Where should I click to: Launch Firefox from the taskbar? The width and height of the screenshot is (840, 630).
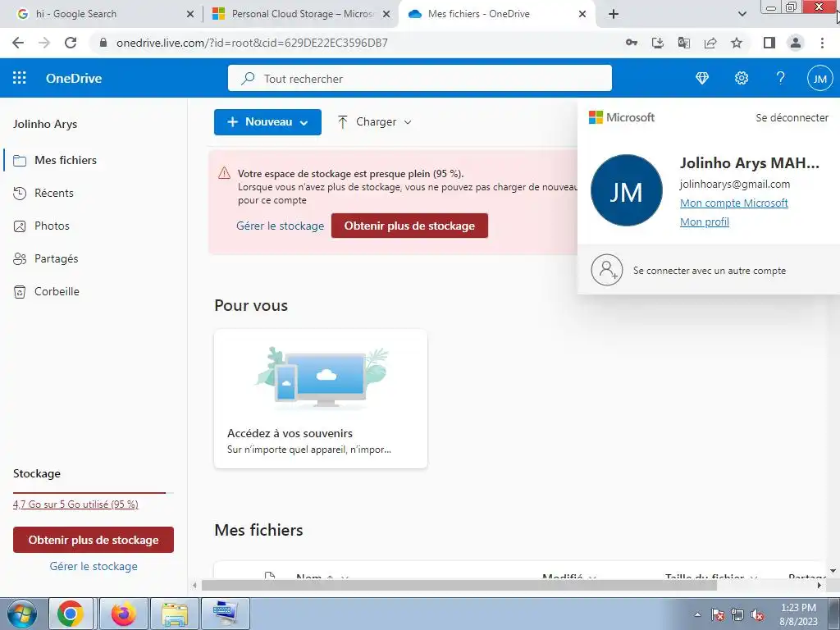[x=124, y=614]
